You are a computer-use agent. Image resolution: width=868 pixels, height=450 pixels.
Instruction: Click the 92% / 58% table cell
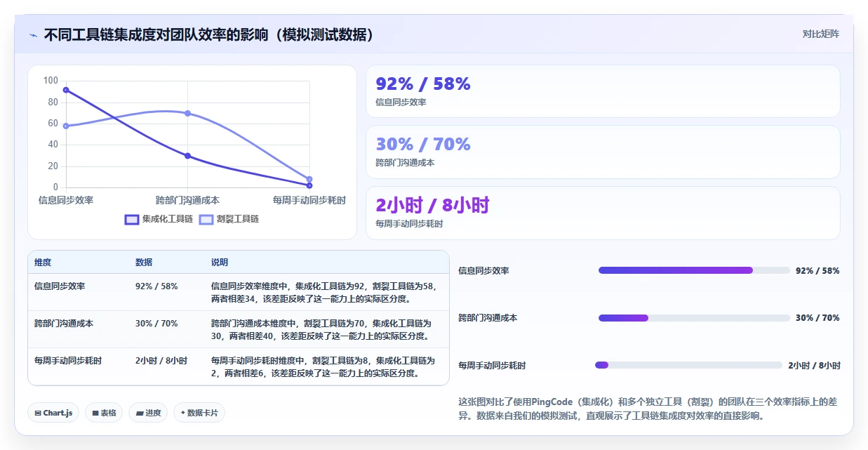tap(156, 286)
